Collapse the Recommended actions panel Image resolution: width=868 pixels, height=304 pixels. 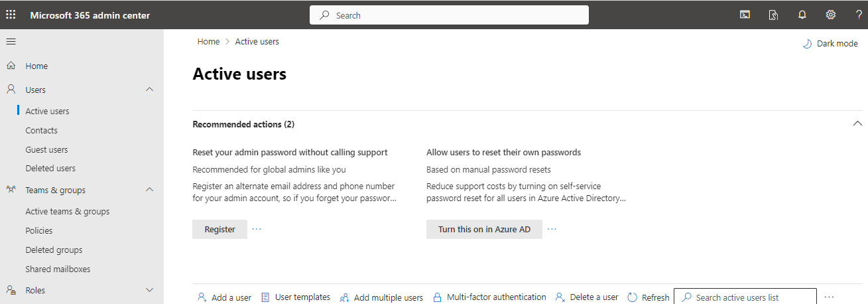(857, 123)
